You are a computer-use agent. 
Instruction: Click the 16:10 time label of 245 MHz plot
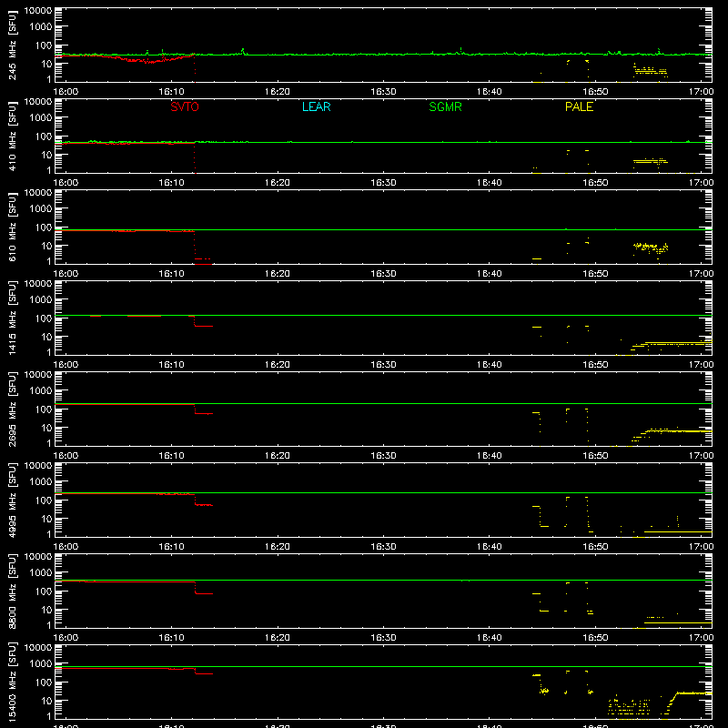(x=172, y=92)
